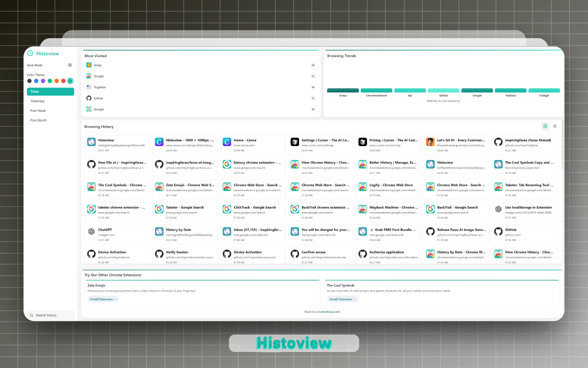Image resolution: width=588 pixels, height=368 pixels.
Task: Click the ChatGPT icon on Use localStorage card
Action: [x=498, y=209]
